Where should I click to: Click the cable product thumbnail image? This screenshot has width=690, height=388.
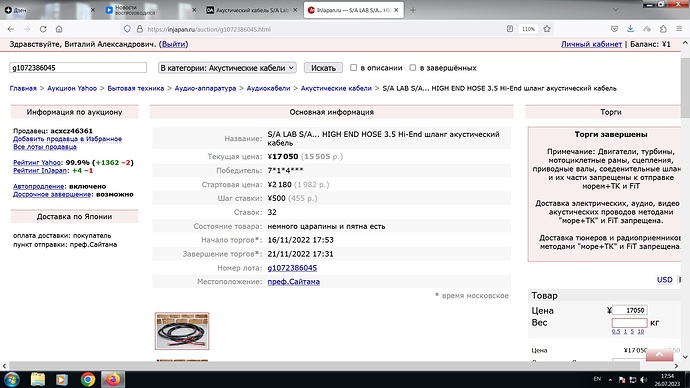tap(182, 331)
